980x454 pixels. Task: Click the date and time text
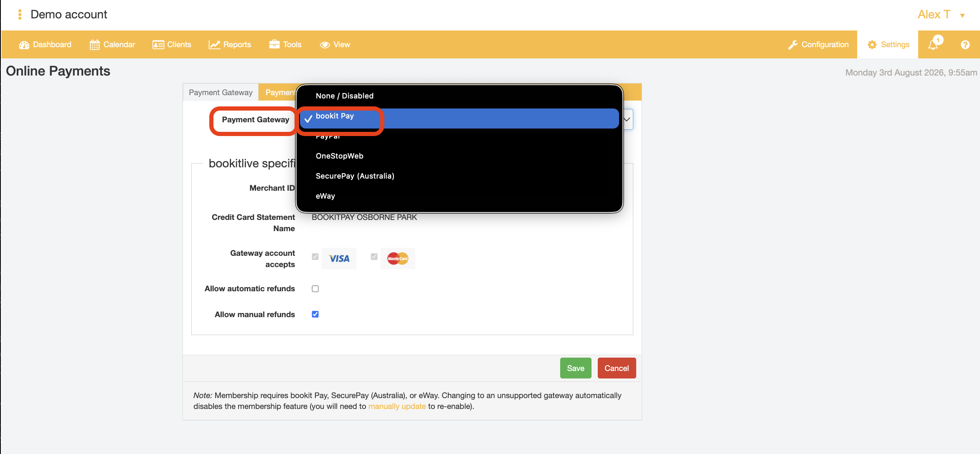tap(911, 73)
